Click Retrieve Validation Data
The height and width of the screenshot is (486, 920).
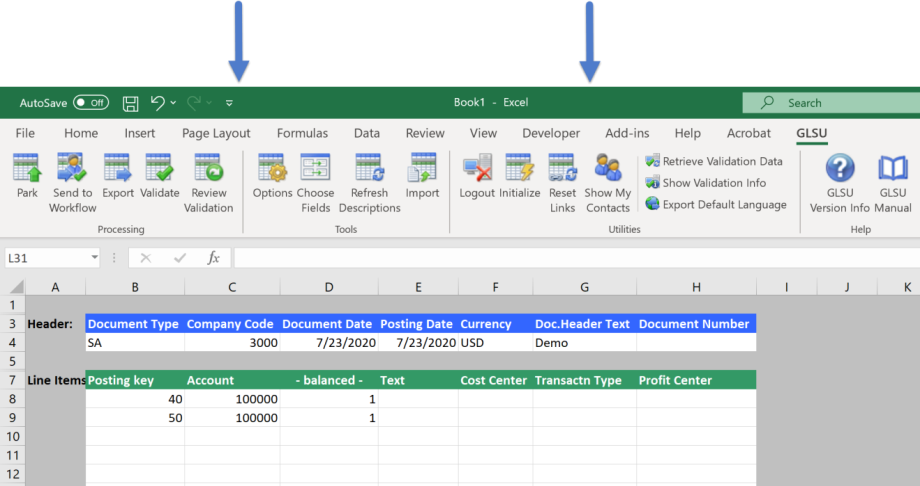pos(714,161)
